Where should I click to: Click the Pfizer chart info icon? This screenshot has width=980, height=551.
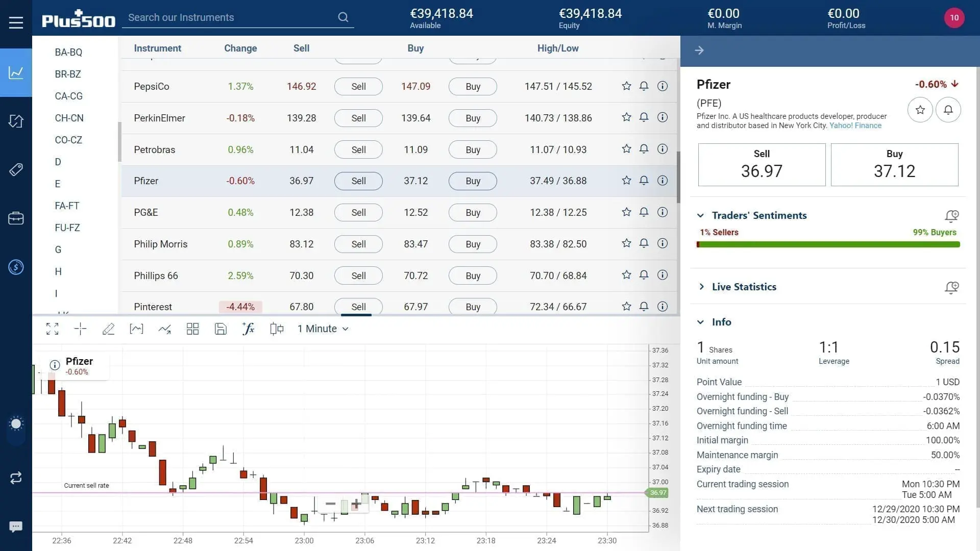tap(55, 365)
